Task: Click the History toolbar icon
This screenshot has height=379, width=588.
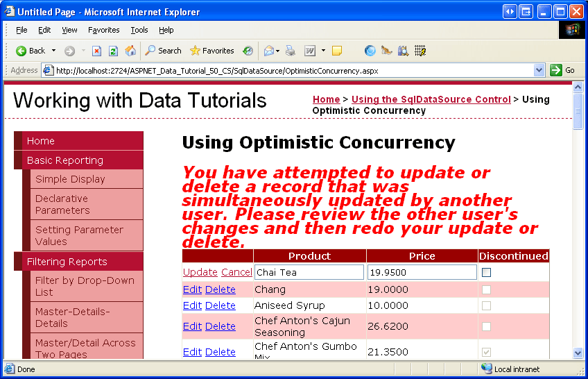Action: pyautogui.click(x=248, y=51)
